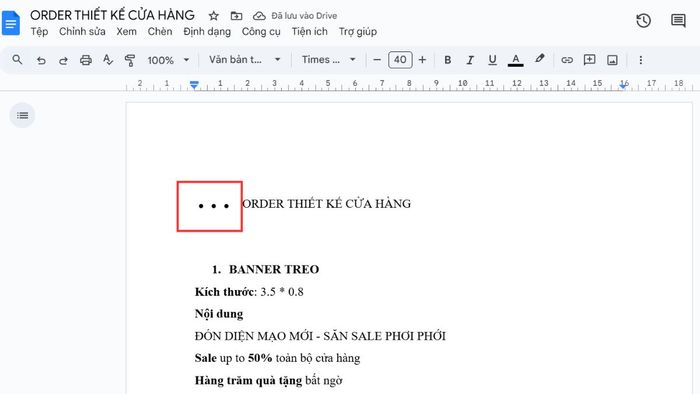Show the document outline
Screen dimensions: 700x394
(x=22, y=116)
